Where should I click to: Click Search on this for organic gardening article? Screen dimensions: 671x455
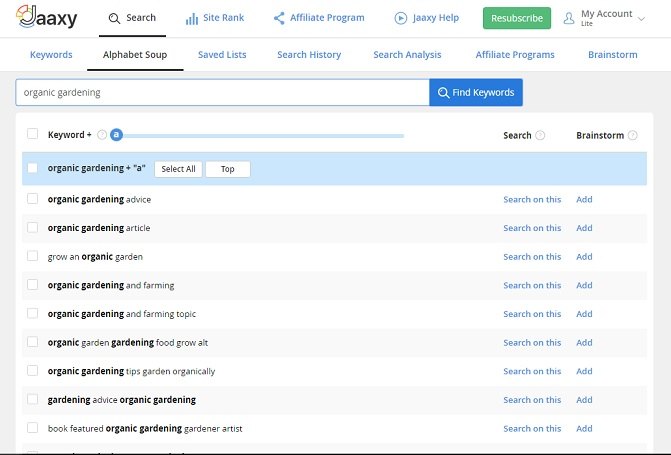click(532, 228)
